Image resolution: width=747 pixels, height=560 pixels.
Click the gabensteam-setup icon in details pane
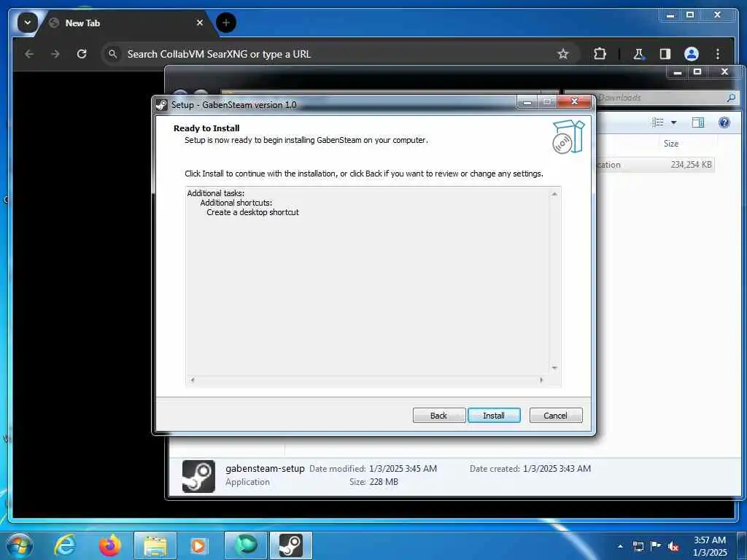198,475
